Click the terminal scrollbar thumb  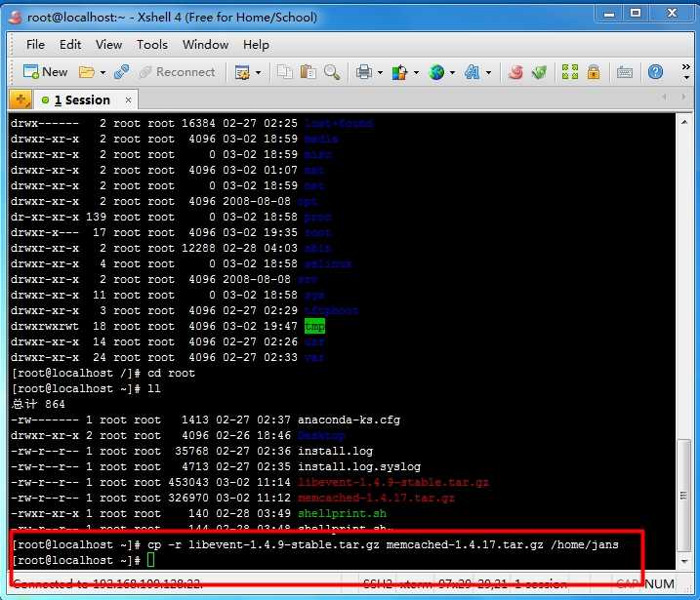[x=683, y=496]
